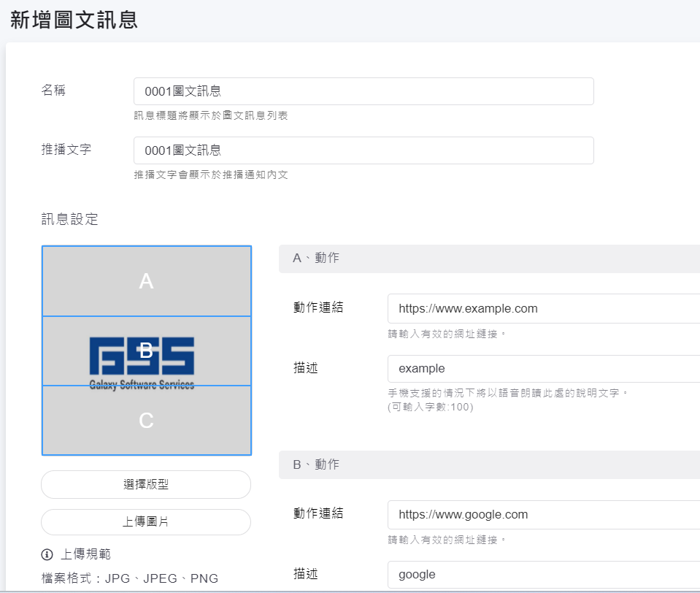
Task: Select region B in the image layout
Action: click(x=147, y=351)
